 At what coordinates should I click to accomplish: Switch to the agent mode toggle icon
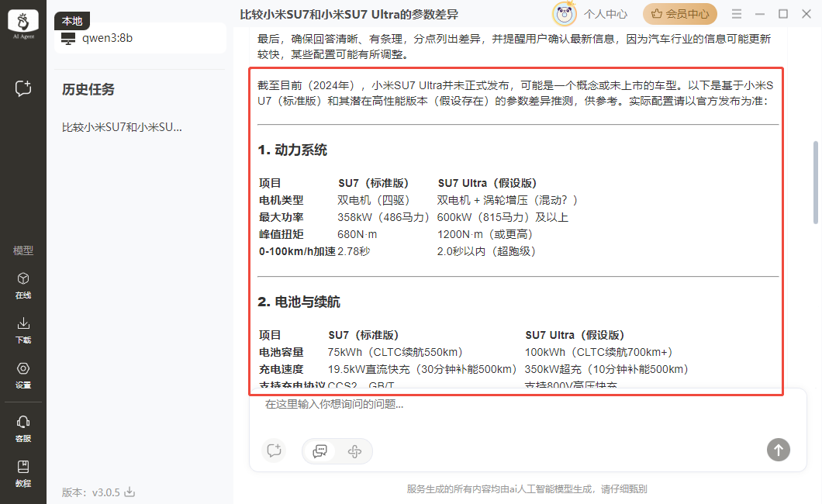point(355,450)
